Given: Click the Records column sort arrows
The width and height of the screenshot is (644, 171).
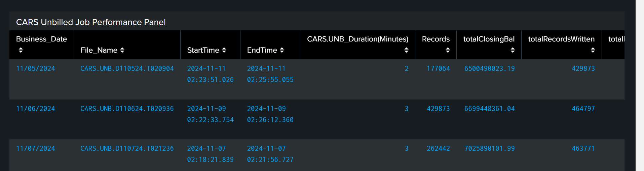Looking at the screenshot, I should coord(448,50).
